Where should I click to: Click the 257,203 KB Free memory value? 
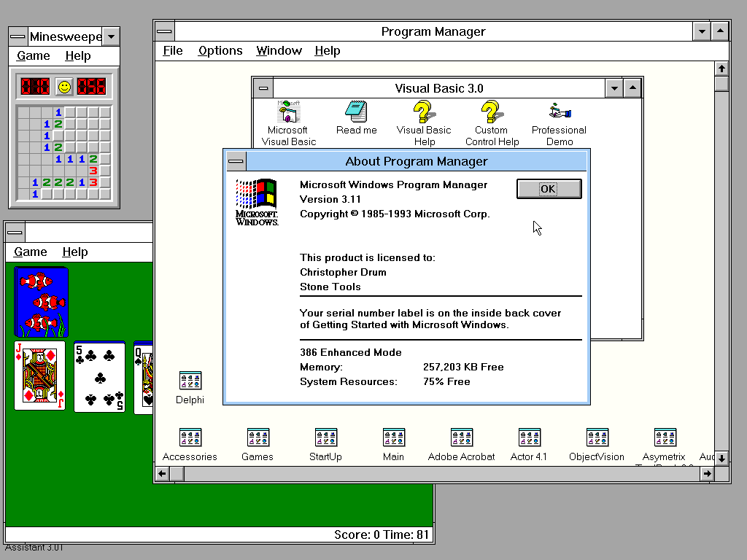click(463, 367)
